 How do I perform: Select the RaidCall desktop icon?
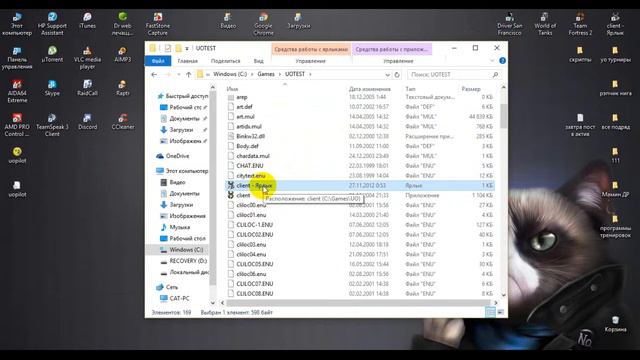[x=87, y=88]
